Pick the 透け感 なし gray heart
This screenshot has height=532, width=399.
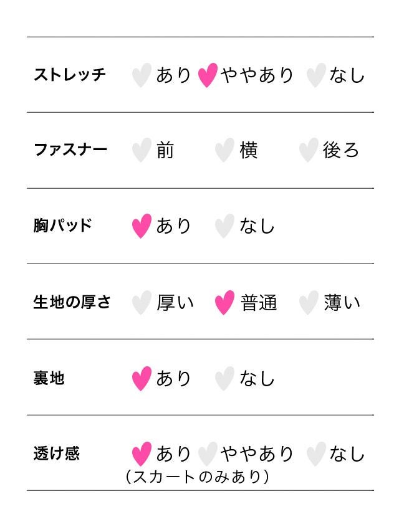315,454
